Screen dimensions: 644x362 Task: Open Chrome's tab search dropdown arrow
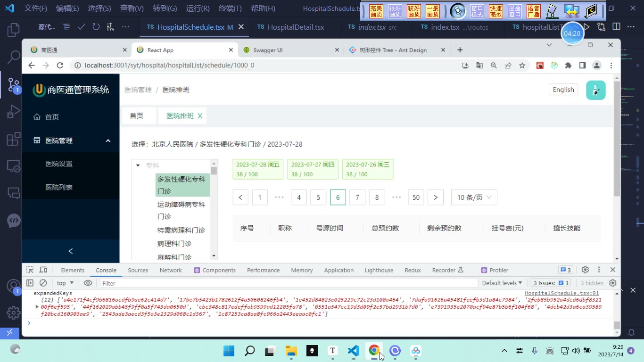(549, 45)
